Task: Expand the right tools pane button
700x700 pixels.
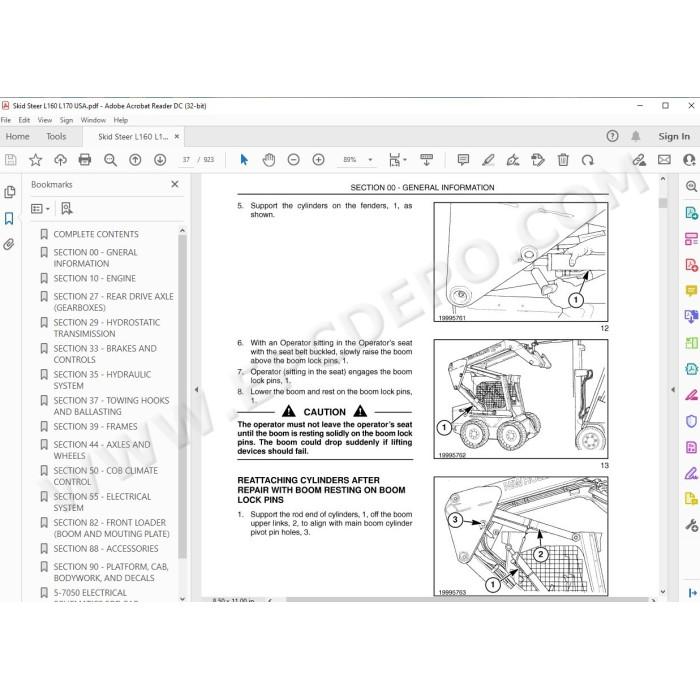Action: pos(692,593)
